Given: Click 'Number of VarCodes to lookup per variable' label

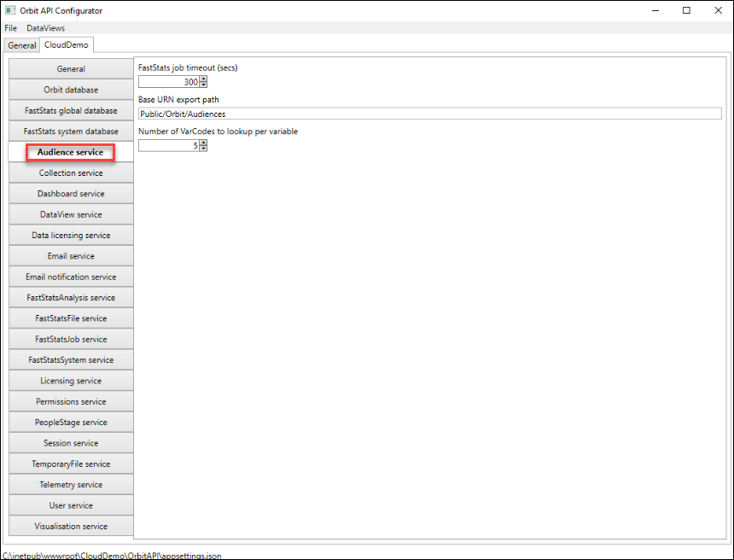Looking at the screenshot, I should click(218, 131).
